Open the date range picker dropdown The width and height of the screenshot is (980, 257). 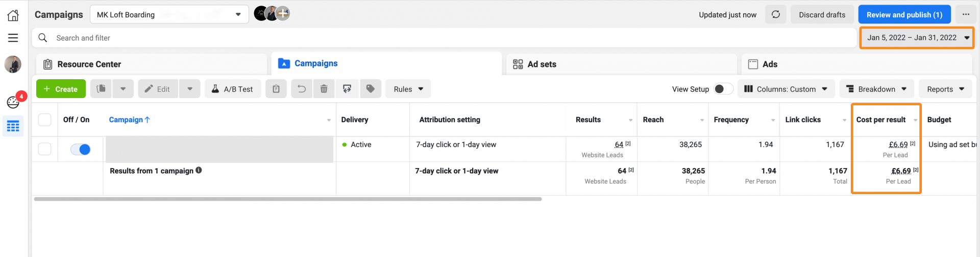click(917, 38)
